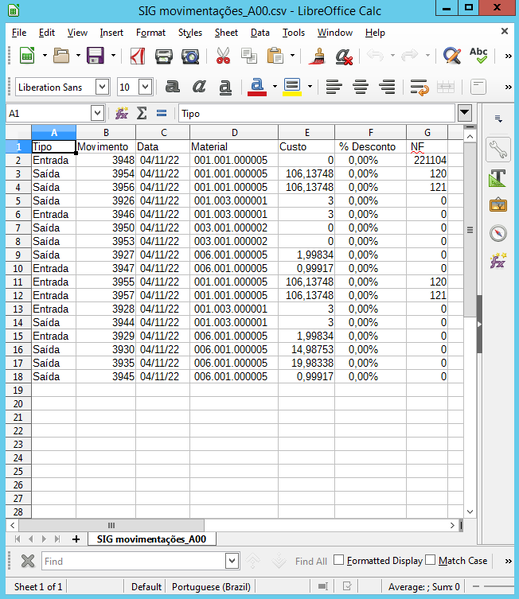This screenshot has height=599, width=519.
Task: Click in the Find text field
Action: [133, 561]
